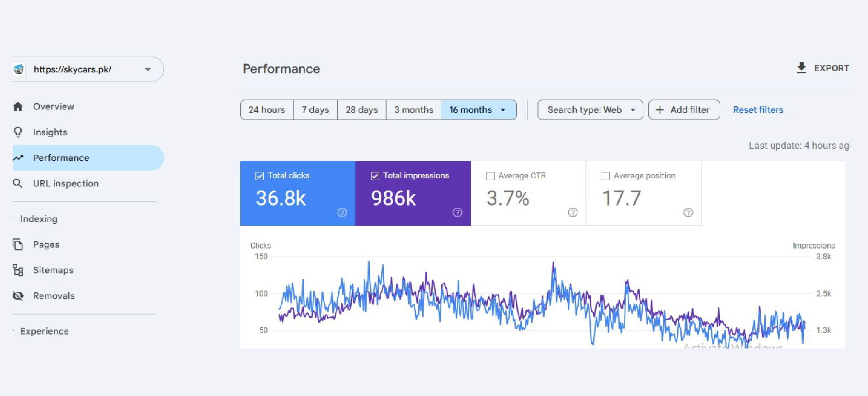This screenshot has width=868, height=396.
Task: Select the 28 days range tab
Action: [x=362, y=110]
